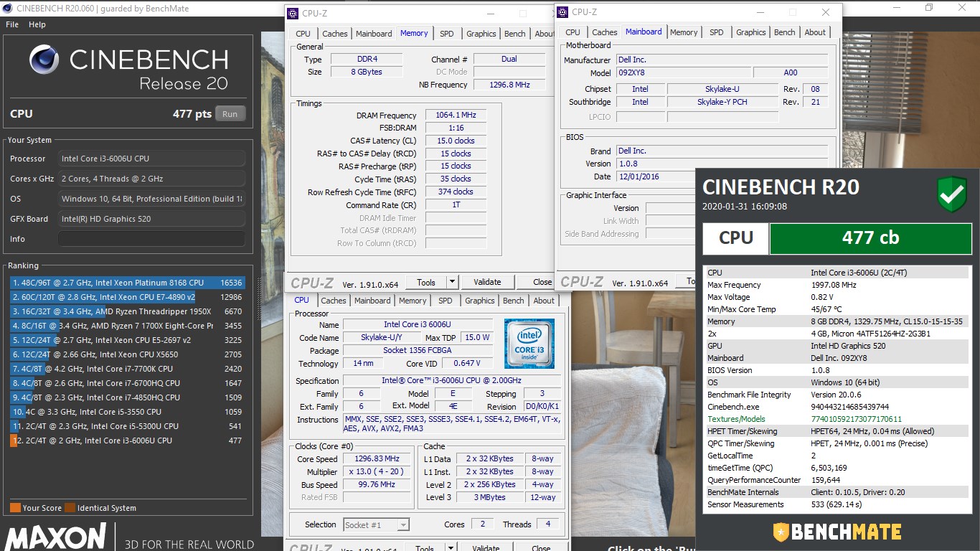Screen dimensions: 980x551
Task: Click Validate in the CPU-Z Memory window
Action: 487,282
